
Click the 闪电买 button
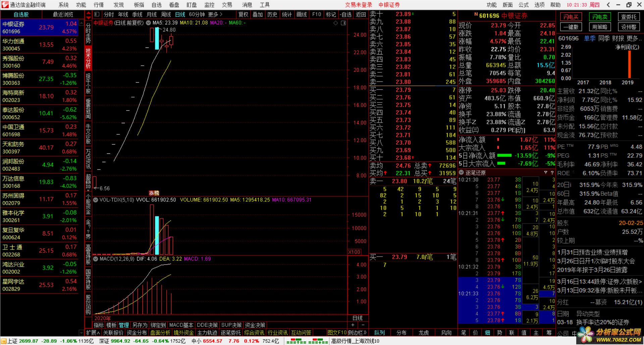[x=571, y=17]
